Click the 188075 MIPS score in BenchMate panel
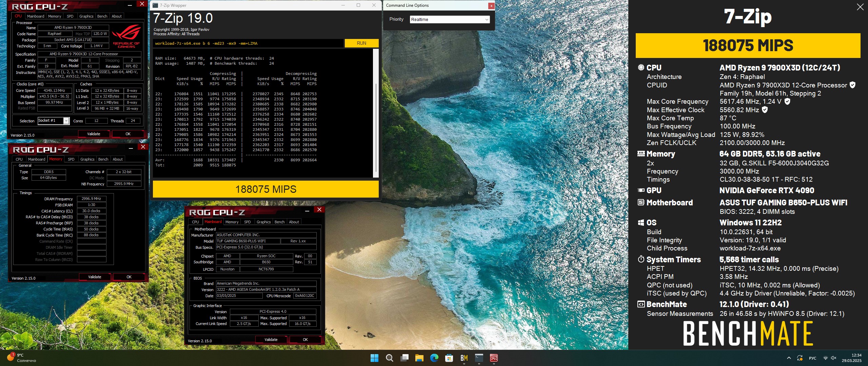The height and width of the screenshot is (366, 868). pos(748,45)
